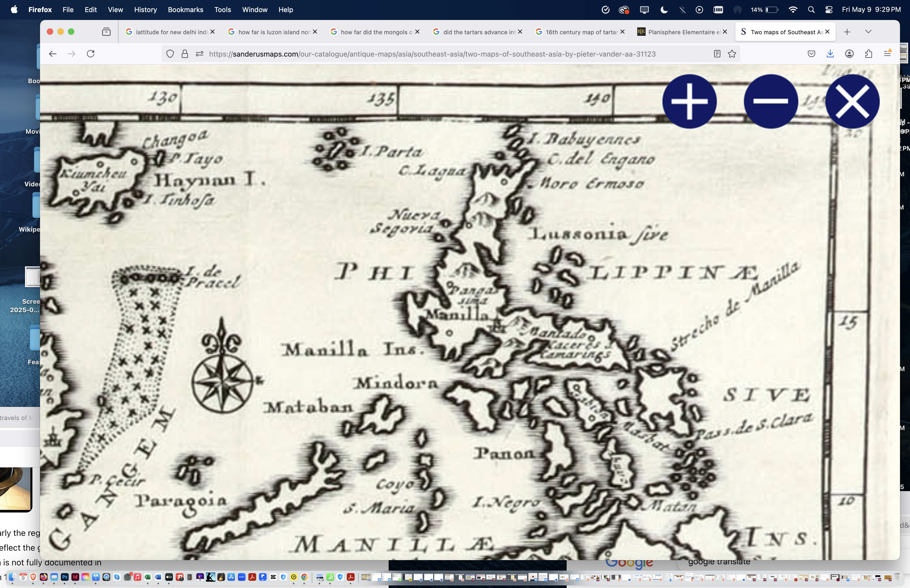Open the Tools menu
The height and width of the screenshot is (588, 910).
[223, 9]
